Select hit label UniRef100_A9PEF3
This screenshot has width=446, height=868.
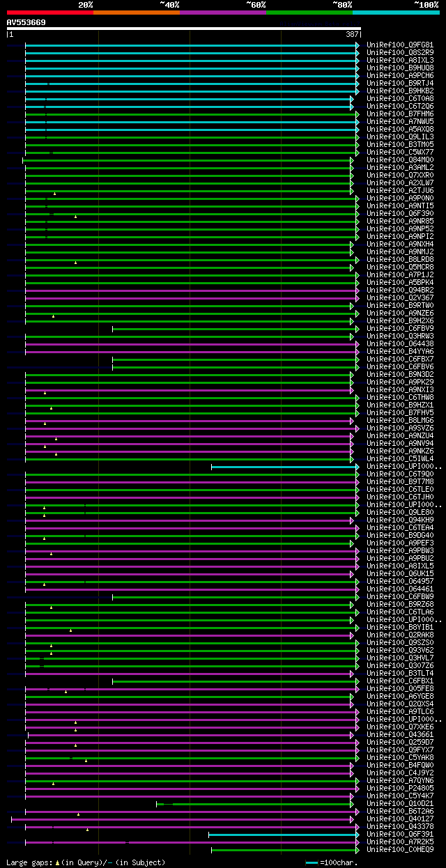(x=401, y=543)
